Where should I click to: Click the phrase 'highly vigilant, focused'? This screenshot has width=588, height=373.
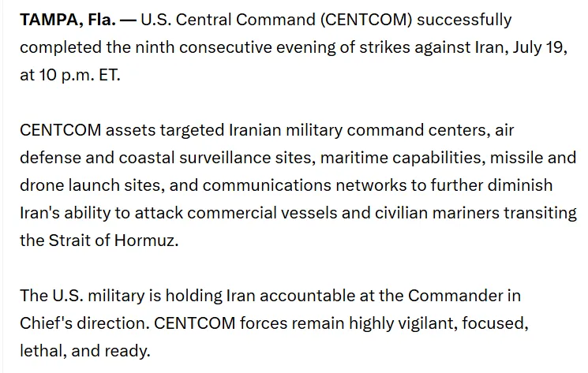437,323
